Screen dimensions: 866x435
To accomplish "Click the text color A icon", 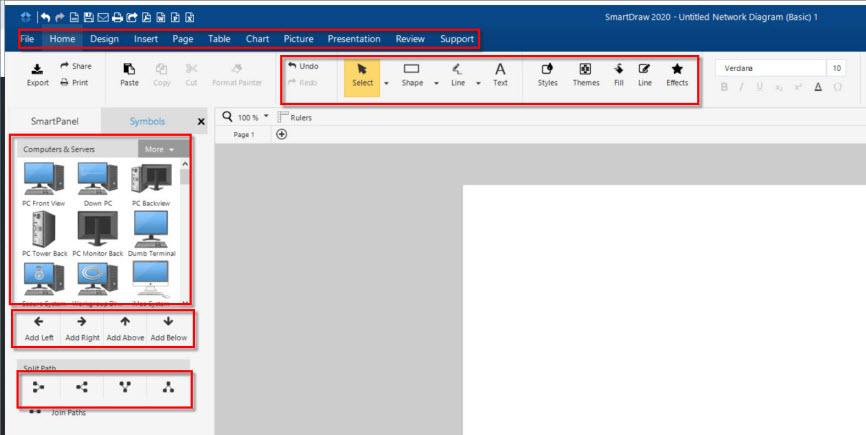I will pyautogui.click(x=818, y=87).
